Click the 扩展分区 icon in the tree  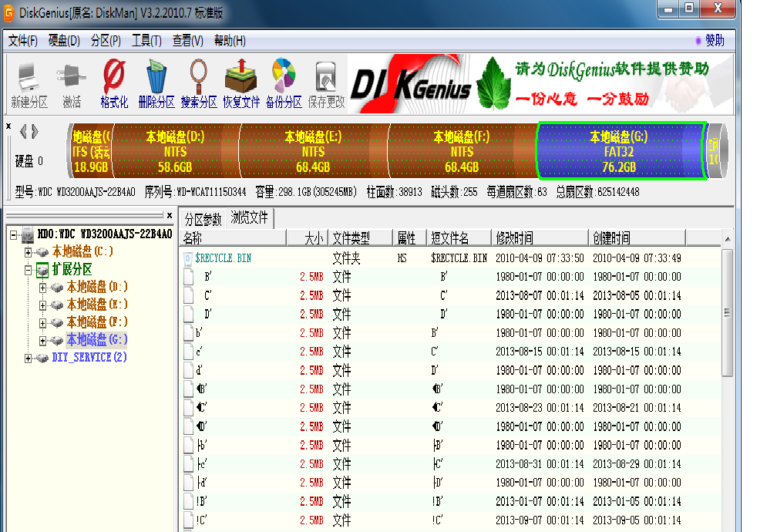(x=42, y=270)
